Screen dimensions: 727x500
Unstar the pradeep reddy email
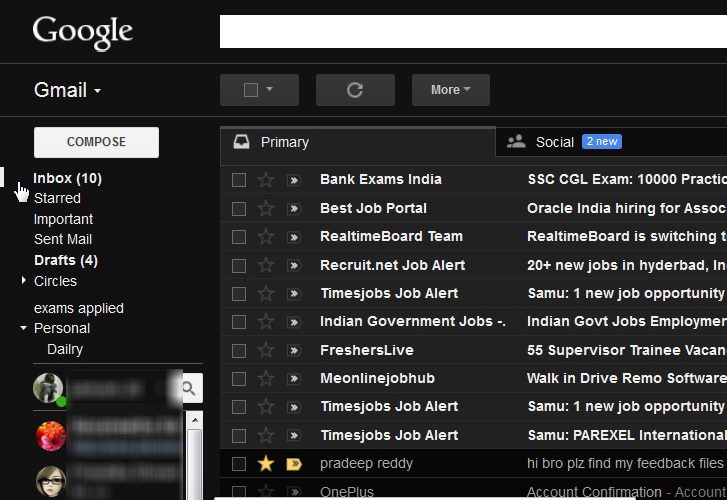pos(266,463)
